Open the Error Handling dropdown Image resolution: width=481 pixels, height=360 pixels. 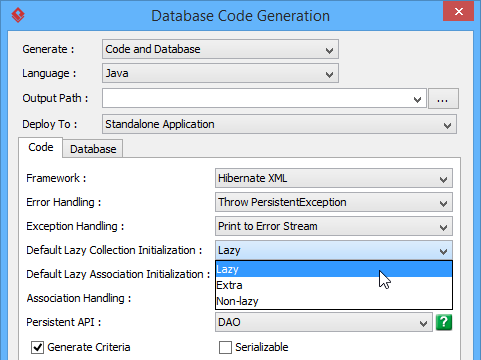(x=334, y=202)
